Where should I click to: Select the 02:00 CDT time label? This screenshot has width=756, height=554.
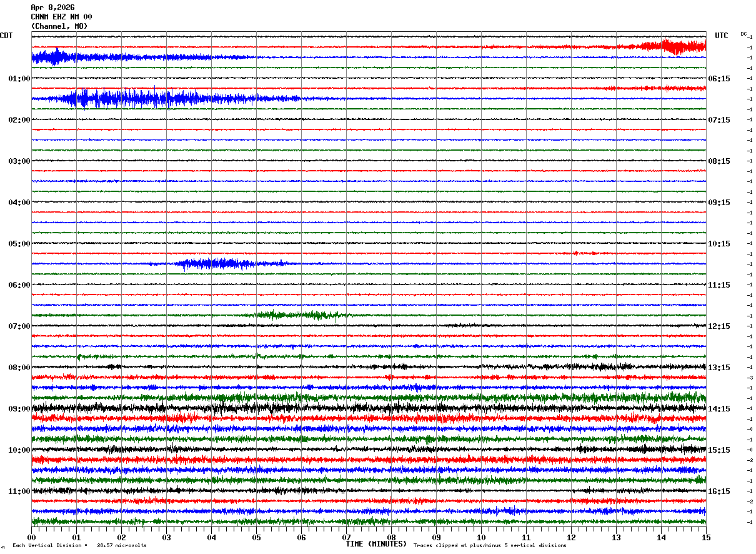[19, 119]
